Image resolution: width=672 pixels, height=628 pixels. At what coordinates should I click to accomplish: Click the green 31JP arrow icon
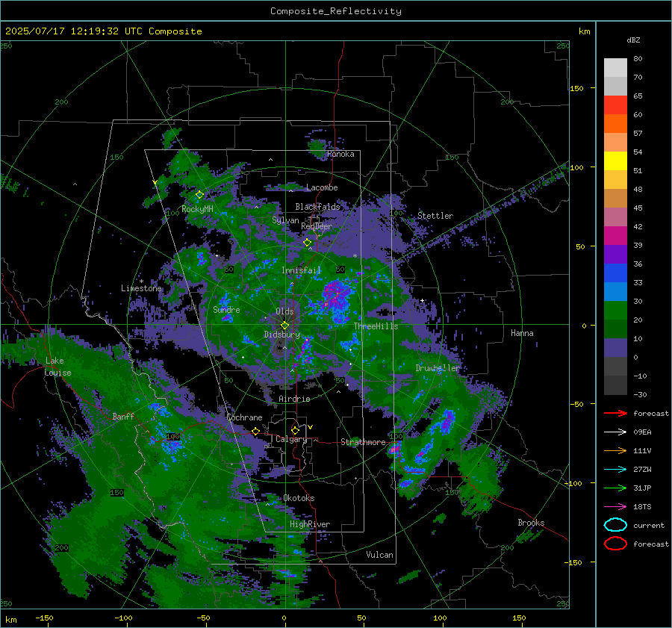(615, 488)
